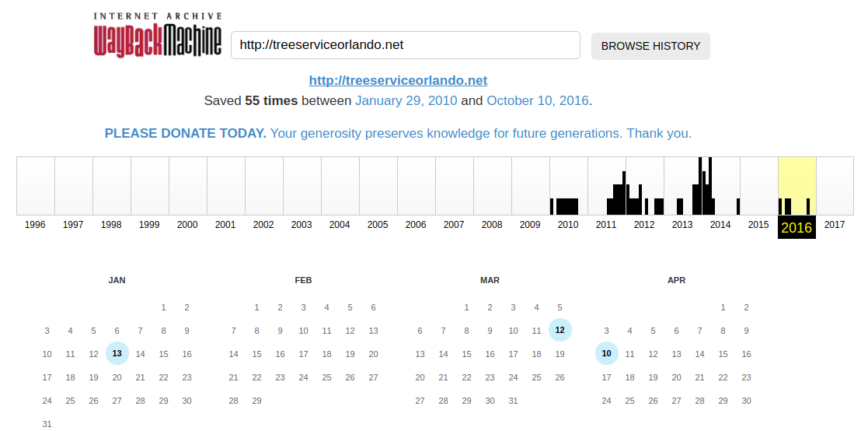Click the BROWSE HISTORY button

(x=650, y=46)
